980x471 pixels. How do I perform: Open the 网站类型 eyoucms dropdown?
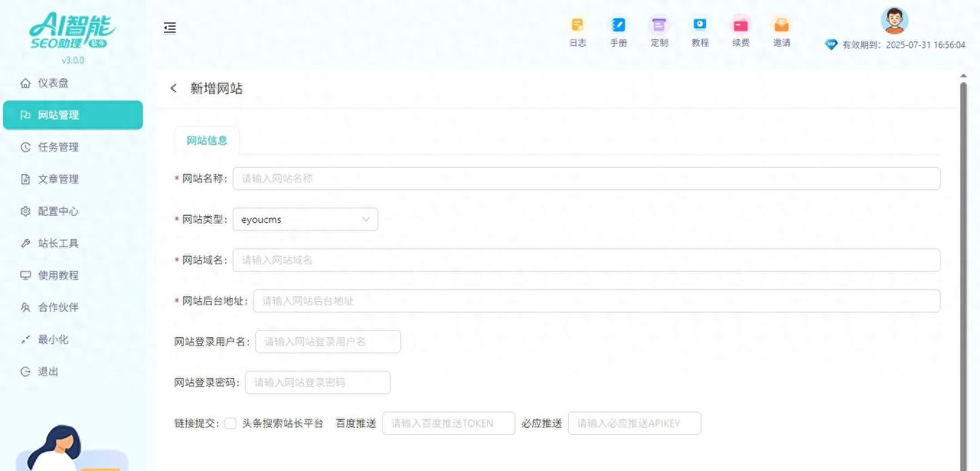pyautogui.click(x=305, y=220)
